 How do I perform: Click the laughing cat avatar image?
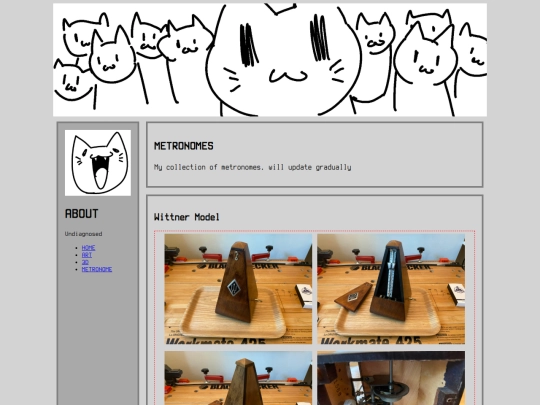coord(98,163)
